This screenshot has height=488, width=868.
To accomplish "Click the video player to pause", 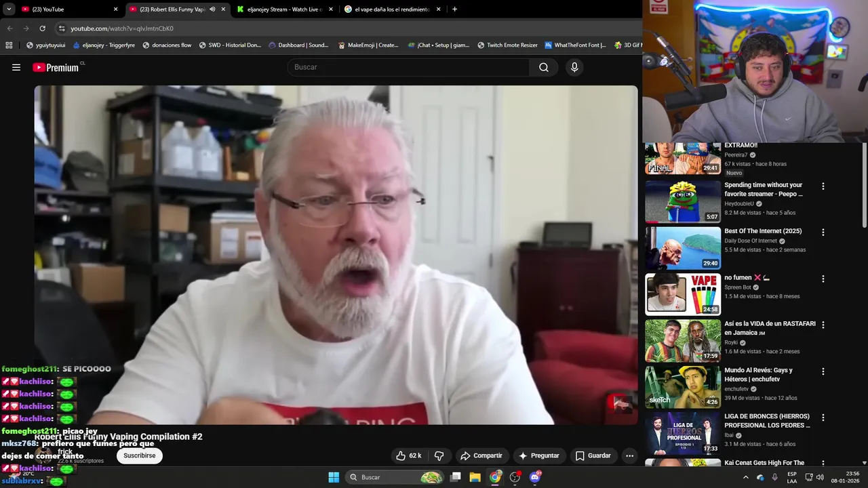I will (x=336, y=255).
